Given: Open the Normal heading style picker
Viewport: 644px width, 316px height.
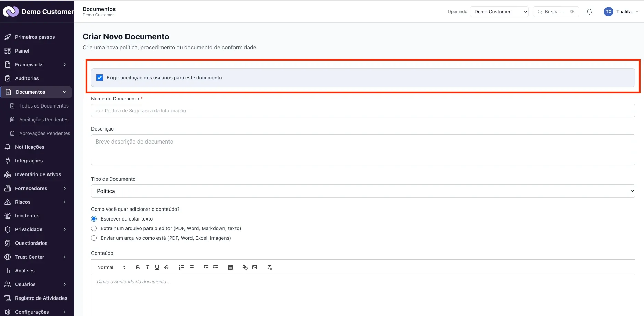Looking at the screenshot, I should point(111,267).
